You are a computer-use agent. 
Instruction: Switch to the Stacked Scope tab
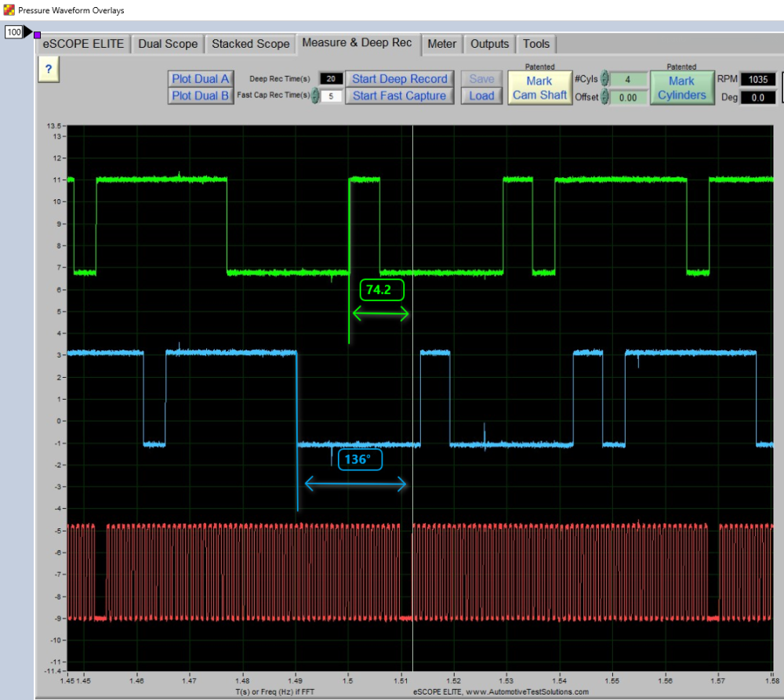pyautogui.click(x=251, y=44)
